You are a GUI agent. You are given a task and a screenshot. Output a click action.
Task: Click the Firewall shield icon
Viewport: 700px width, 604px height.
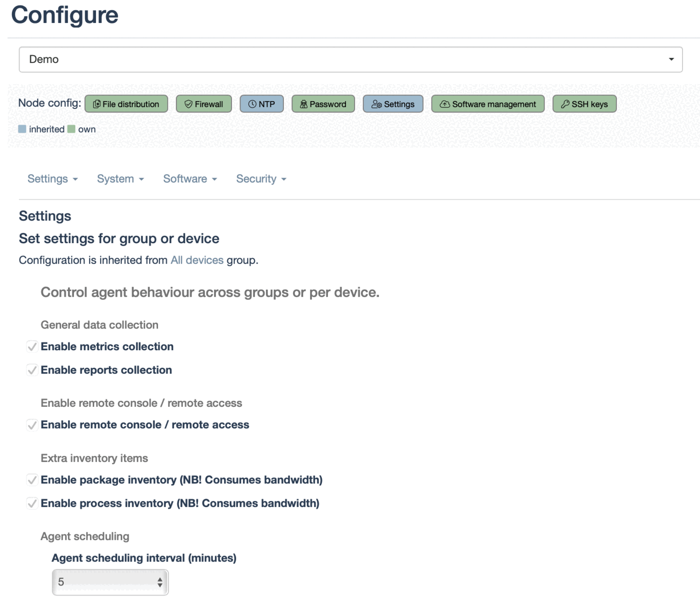coord(188,104)
